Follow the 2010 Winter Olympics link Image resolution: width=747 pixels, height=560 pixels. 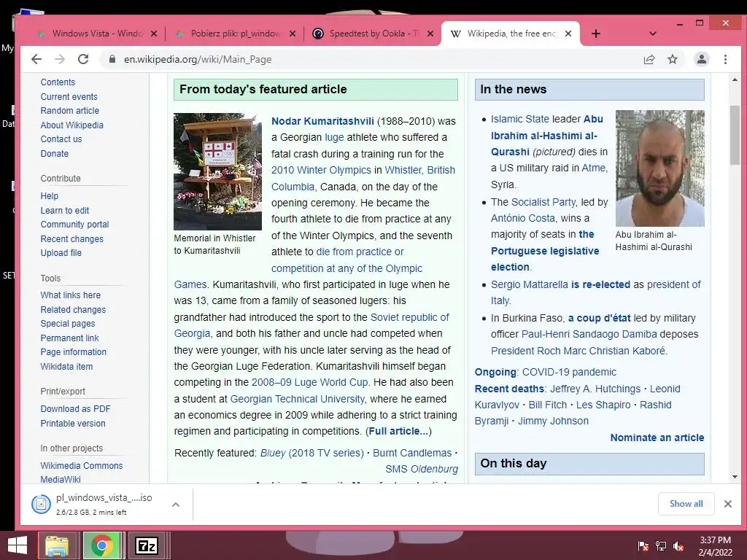coord(321,170)
